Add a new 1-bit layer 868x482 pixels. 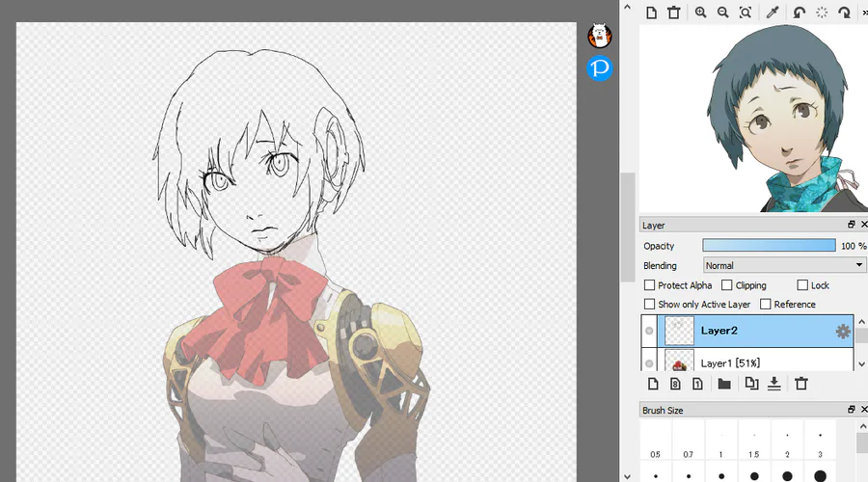(697, 384)
